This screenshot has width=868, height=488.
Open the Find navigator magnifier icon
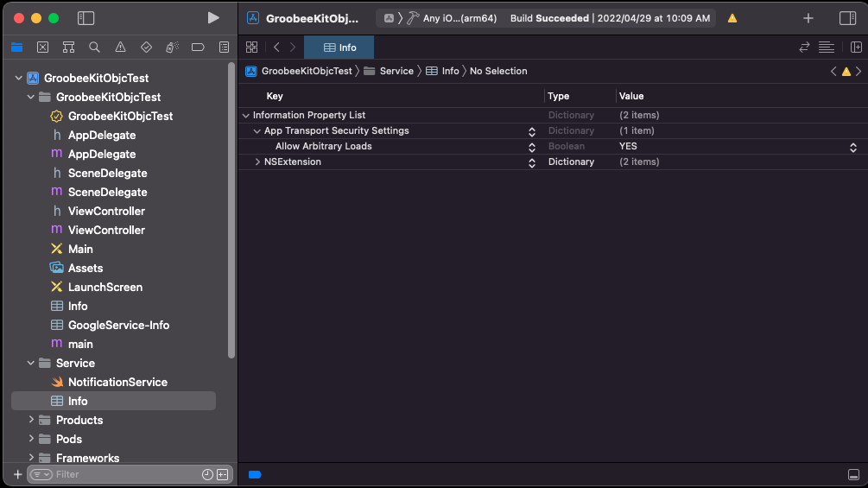95,47
